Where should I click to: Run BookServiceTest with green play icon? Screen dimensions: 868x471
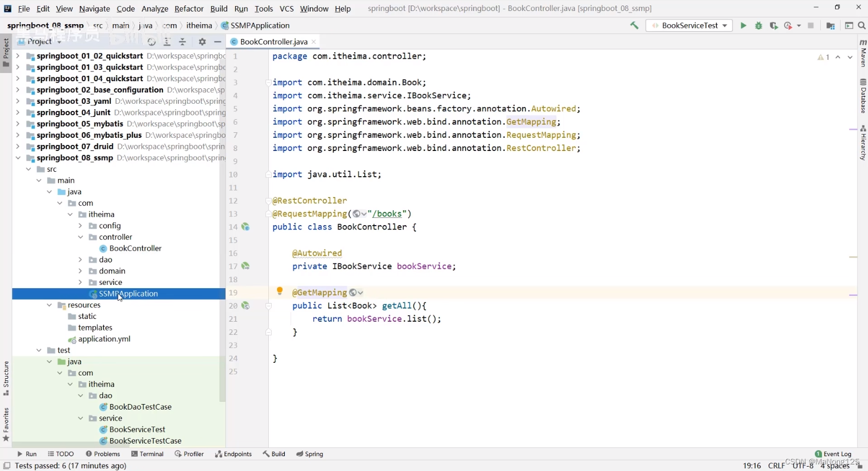[743, 25]
